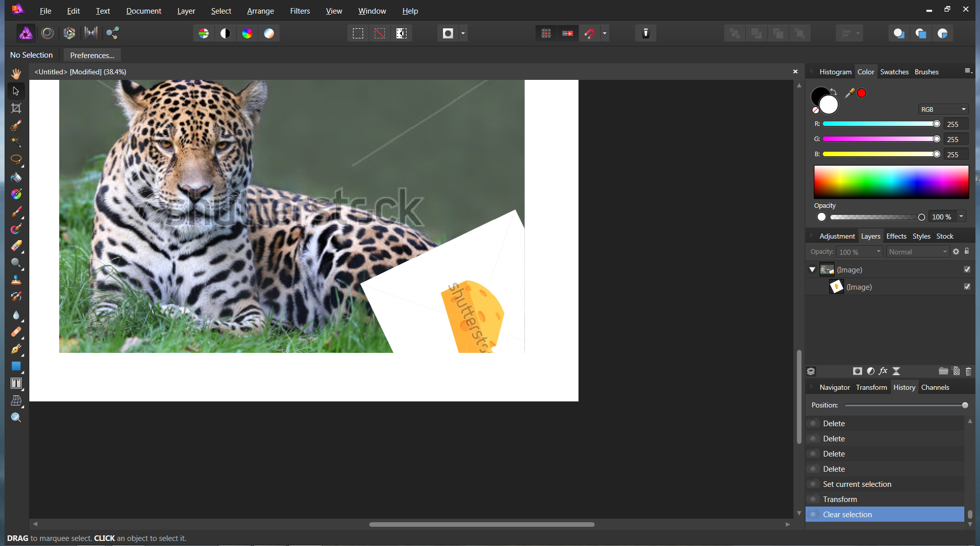
Task: Click the Invert Selection toolbar icon
Action: [x=402, y=33]
